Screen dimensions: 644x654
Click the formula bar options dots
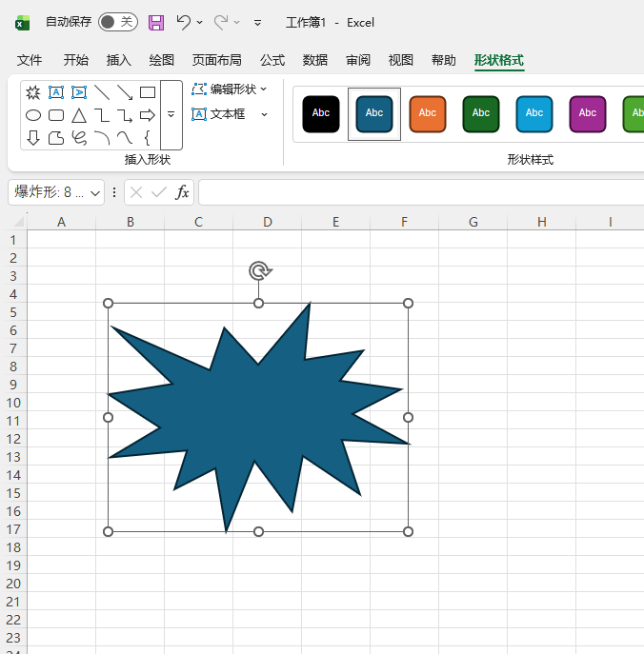[x=114, y=192]
